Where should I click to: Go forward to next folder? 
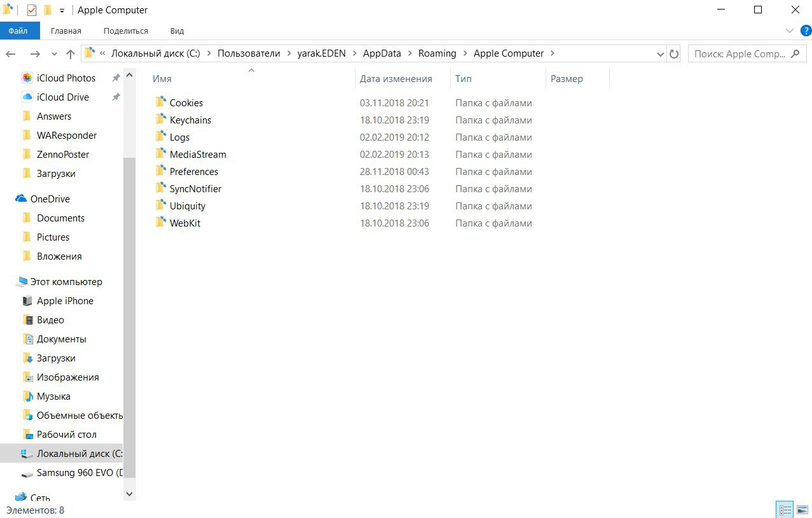(x=35, y=54)
